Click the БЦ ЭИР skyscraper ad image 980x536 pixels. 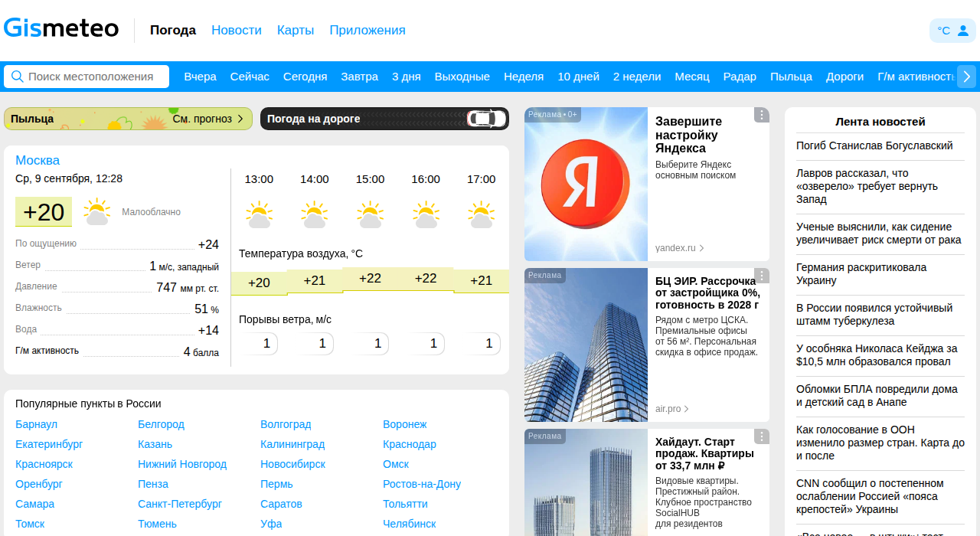click(586, 345)
